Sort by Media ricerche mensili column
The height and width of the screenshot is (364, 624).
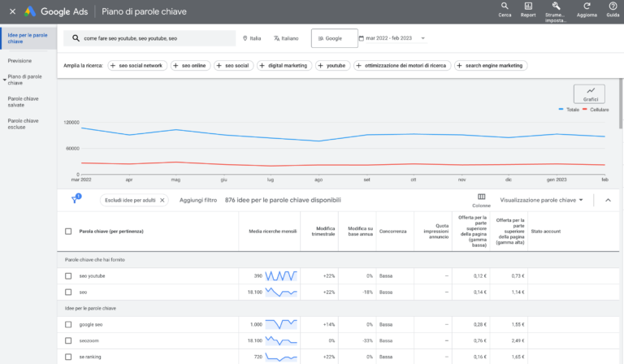click(273, 231)
